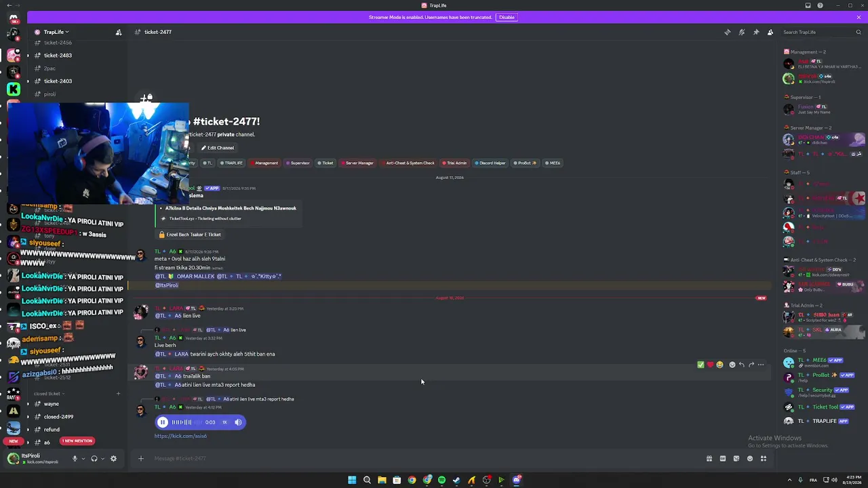
Task: Open the emoji picker in message bar
Action: tap(750, 459)
